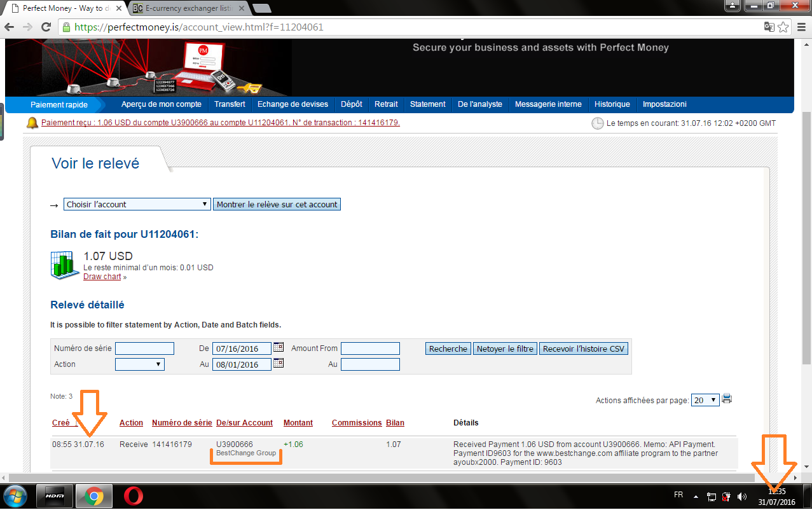Click the horizontal scrollbar right arrow
Viewport: 812px width, 510px height.
click(795, 477)
